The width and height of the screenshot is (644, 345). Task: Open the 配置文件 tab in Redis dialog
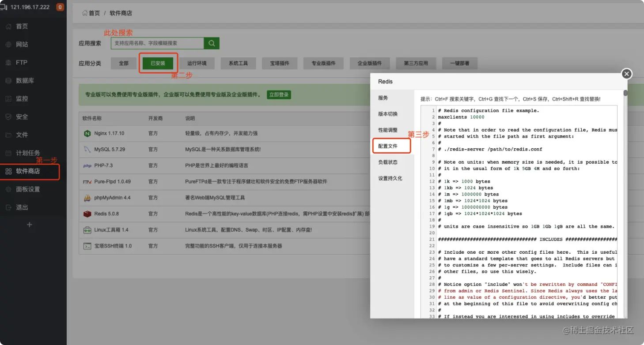pos(392,146)
